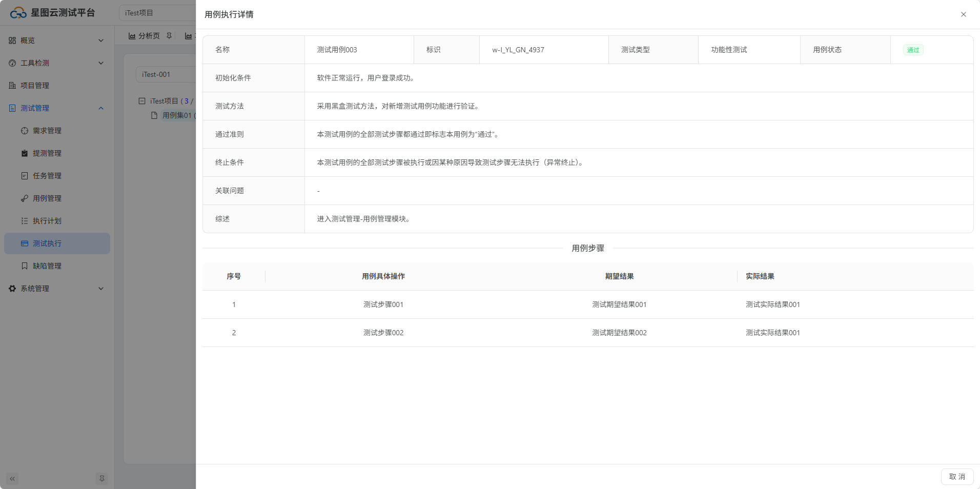This screenshot has width=980, height=489.
Task: Click the 缺陷管理 bookmark icon
Action: pos(25,266)
